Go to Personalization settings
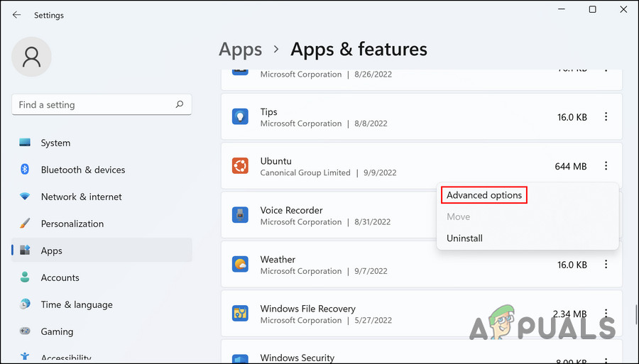Viewport: 639px width, 364px height. [x=72, y=224]
